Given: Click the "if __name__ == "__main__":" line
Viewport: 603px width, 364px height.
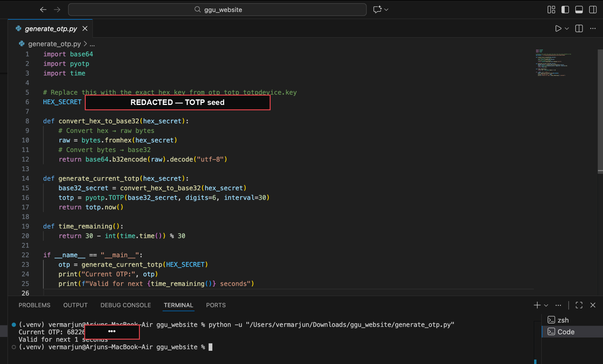Looking at the screenshot, I should point(92,255).
